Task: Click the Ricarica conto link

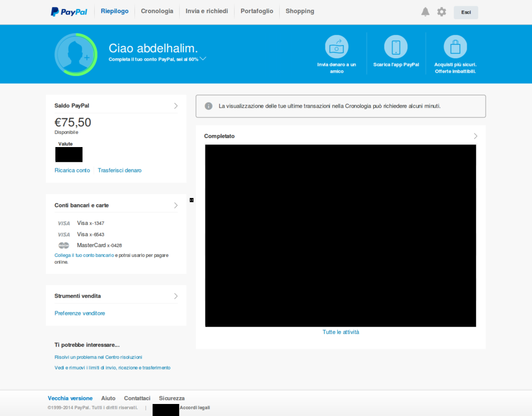Action: coord(72,171)
